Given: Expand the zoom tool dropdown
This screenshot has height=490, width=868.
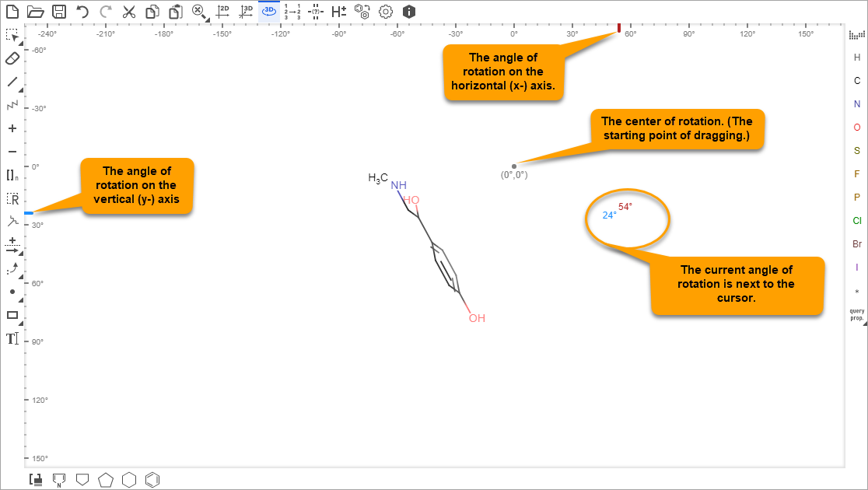Looking at the screenshot, I should [208, 19].
